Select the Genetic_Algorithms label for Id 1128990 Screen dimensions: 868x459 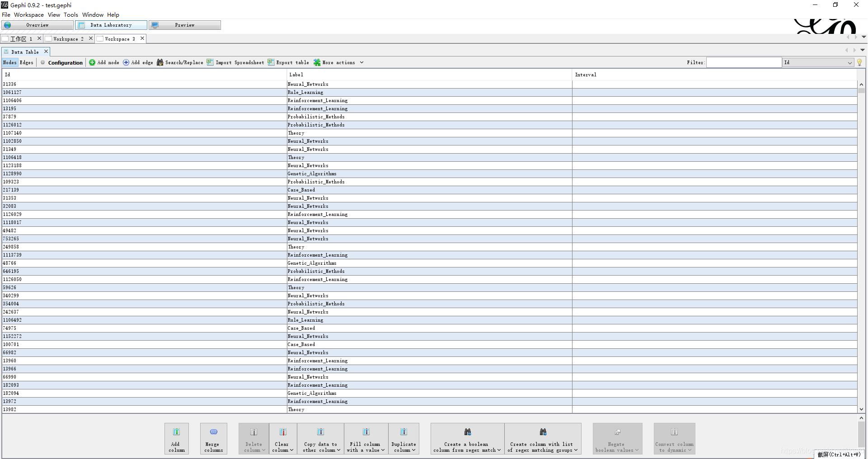tap(312, 173)
